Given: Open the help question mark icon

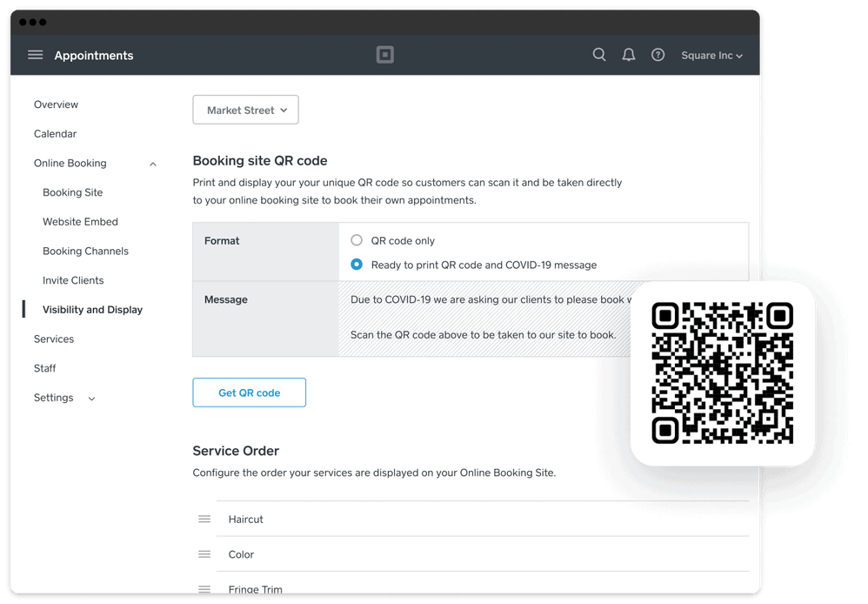Looking at the screenshot, I should [x=658, y=55].
